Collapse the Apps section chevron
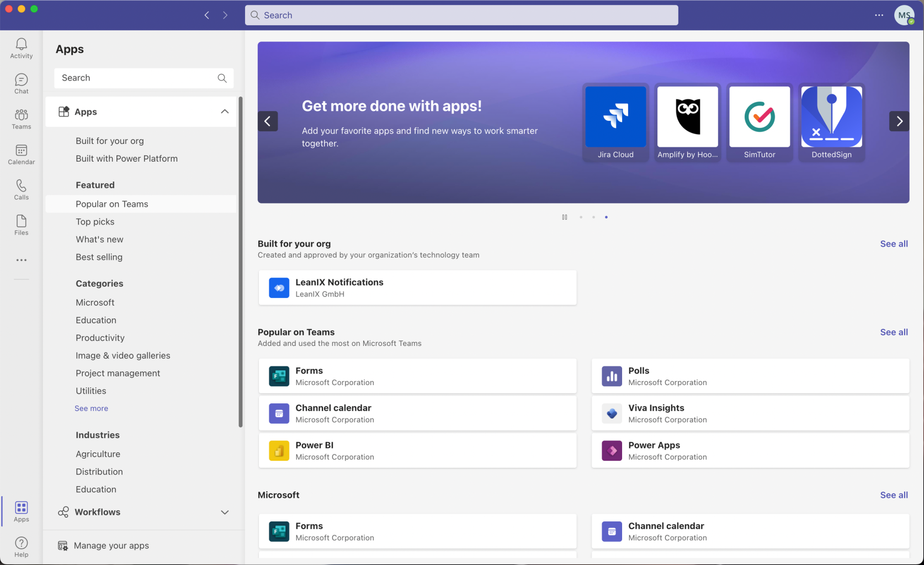This screenshot has width=924, height=565. pos(225,111)
